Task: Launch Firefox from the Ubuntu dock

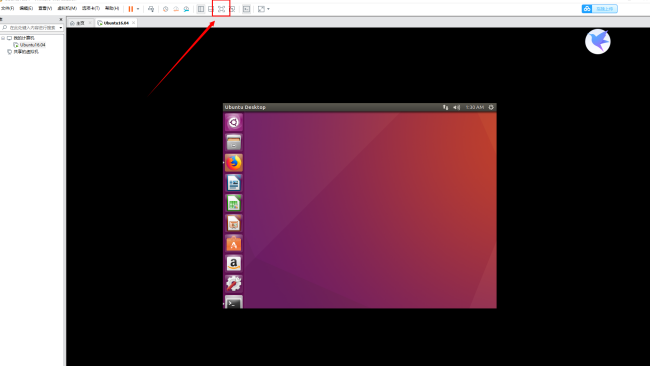Action: tap(234, 162)
